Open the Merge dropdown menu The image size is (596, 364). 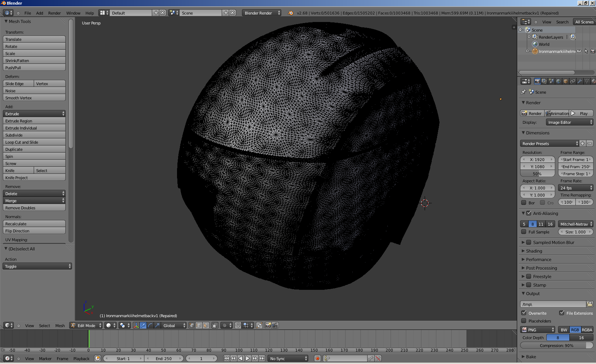[x=34, y=200]
